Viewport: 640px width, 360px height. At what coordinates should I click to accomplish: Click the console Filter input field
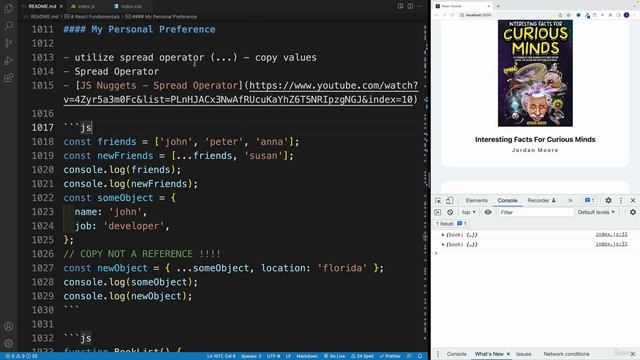[536, 212]
